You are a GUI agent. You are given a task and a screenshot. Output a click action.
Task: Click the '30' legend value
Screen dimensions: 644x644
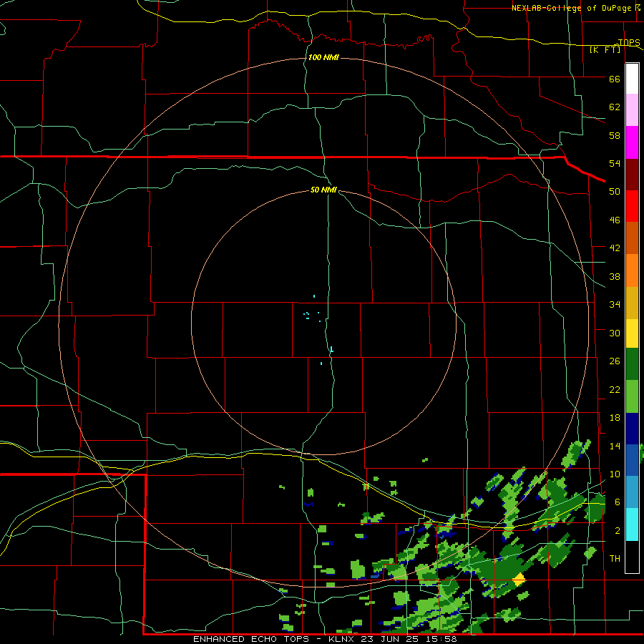[615, 333]
